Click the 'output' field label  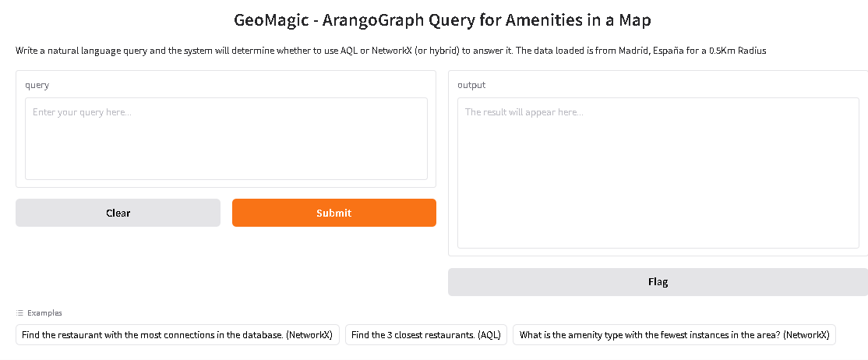click(471, 85)
